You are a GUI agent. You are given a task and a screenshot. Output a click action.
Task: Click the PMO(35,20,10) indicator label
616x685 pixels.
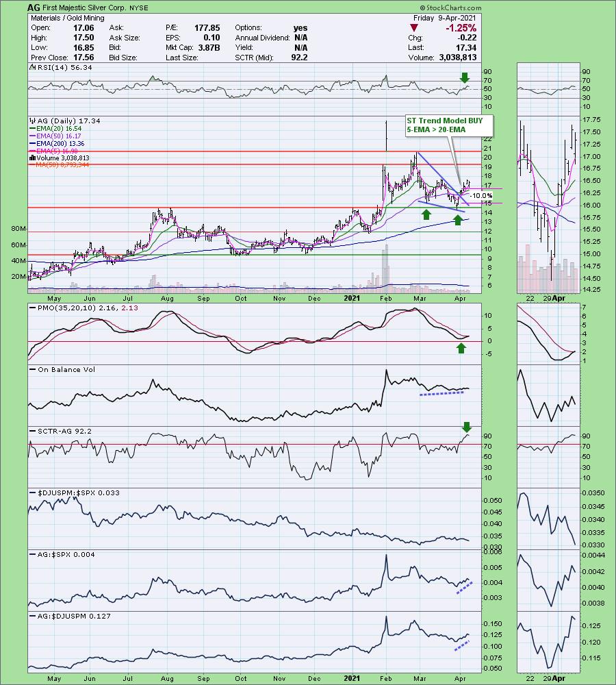(84, 308)
